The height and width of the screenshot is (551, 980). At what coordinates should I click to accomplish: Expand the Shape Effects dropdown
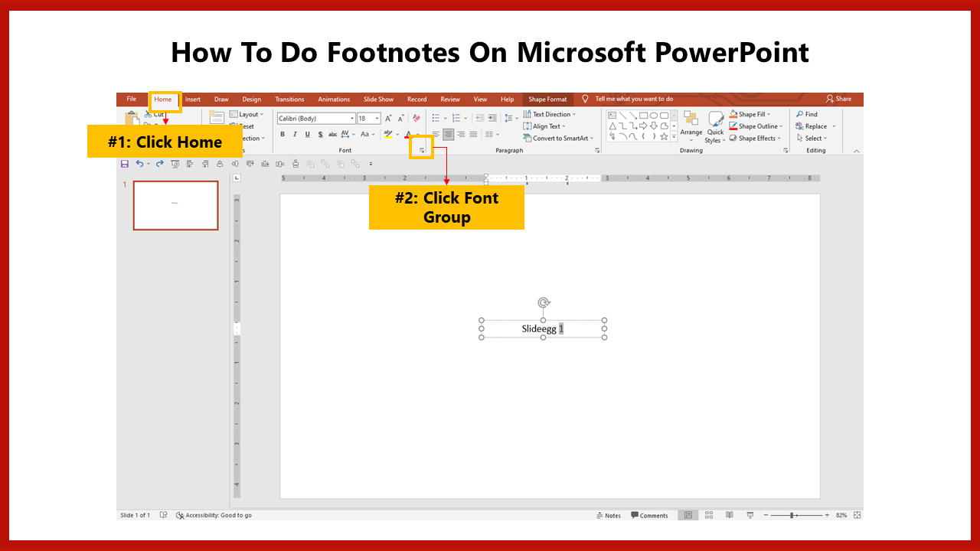755,139
